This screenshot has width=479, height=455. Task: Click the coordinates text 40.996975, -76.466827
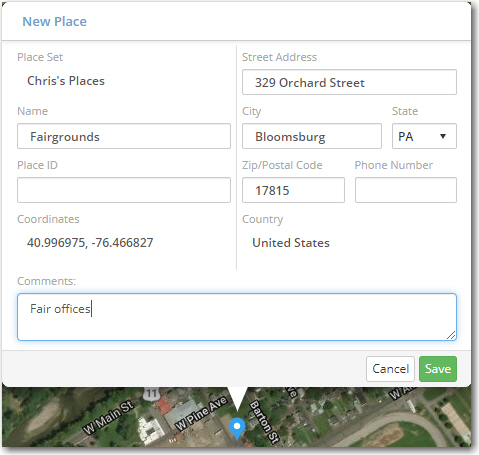[90, 243]
